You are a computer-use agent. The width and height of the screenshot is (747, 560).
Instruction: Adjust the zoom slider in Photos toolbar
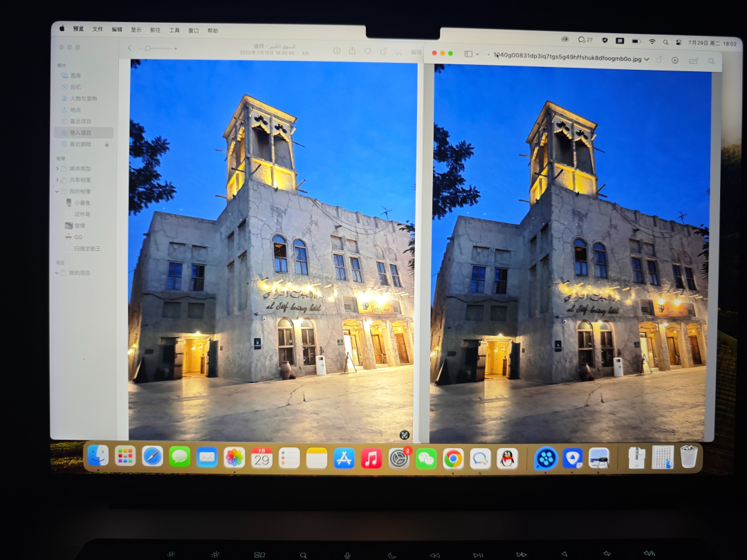pos(160,48)
